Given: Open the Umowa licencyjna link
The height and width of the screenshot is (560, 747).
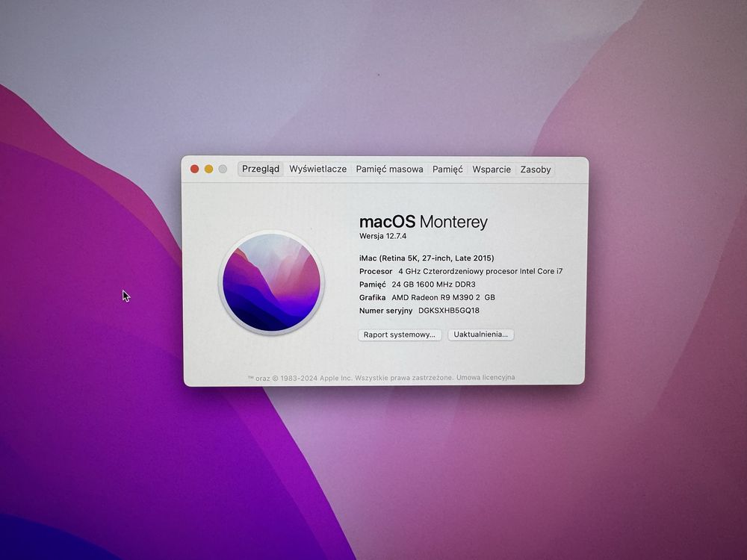Looking at the screenshot, I should click(x=486, y=377).
